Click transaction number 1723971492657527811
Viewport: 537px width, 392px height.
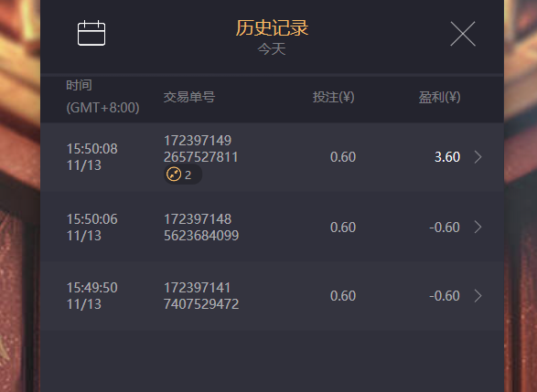pos(200,149)
